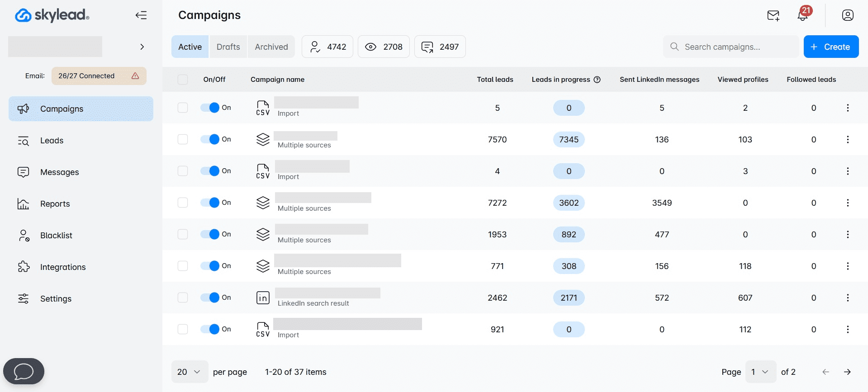Click the 4742 connections stat button

327,47
